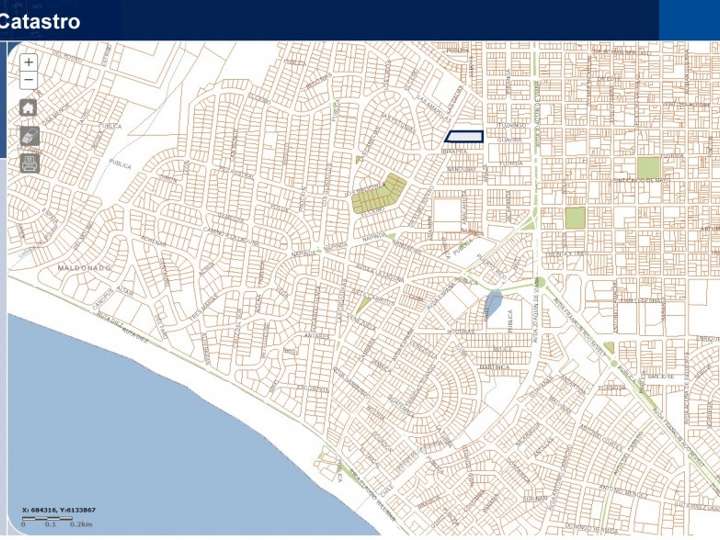The width and height of the screenshot is (720, 540).
Task: Click the MALDONADO label on the map
Action: coord(84,270)
